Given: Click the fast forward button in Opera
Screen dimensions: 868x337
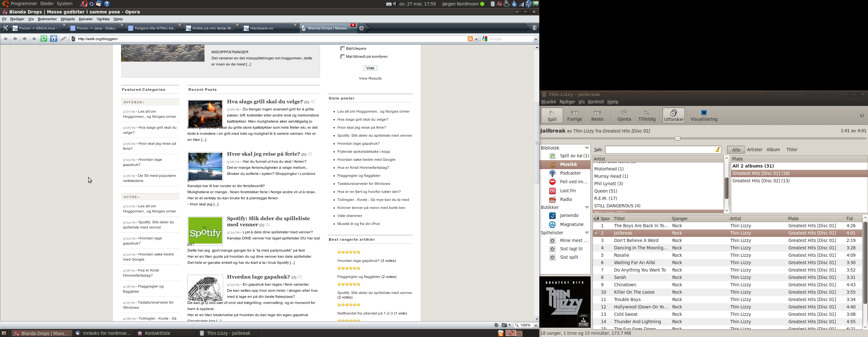Looking at the screenshot, I should (x=34, y=39).
